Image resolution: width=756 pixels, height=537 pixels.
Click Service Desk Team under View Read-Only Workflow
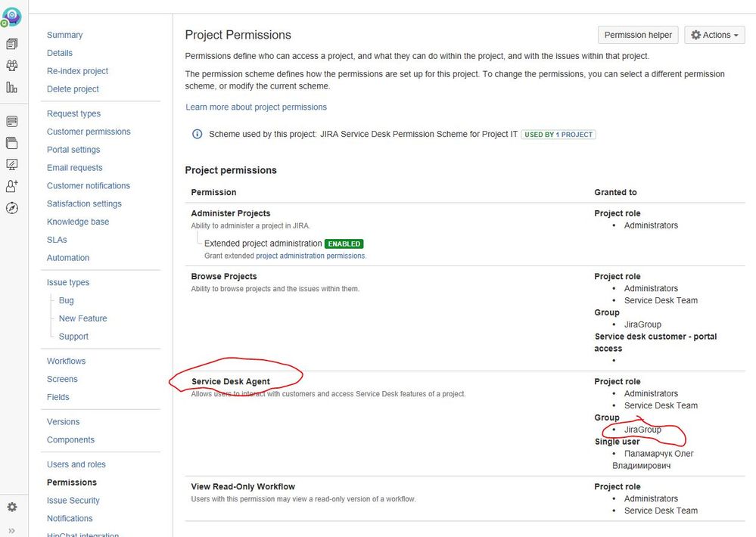661,511
